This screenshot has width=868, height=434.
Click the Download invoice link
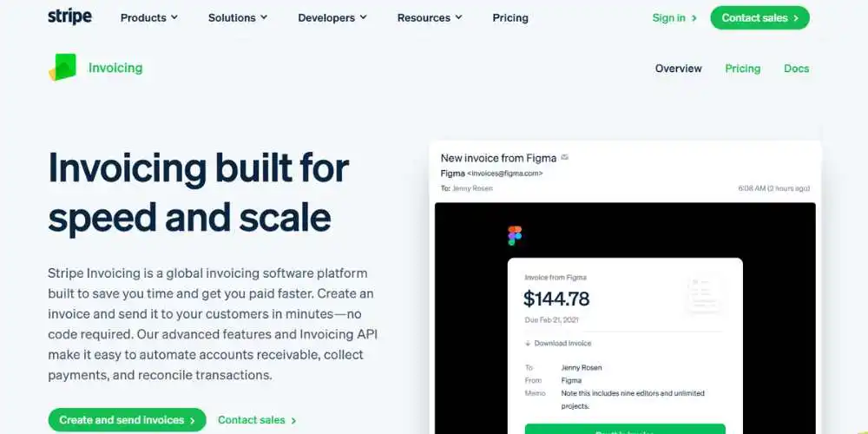coord(562,343)
